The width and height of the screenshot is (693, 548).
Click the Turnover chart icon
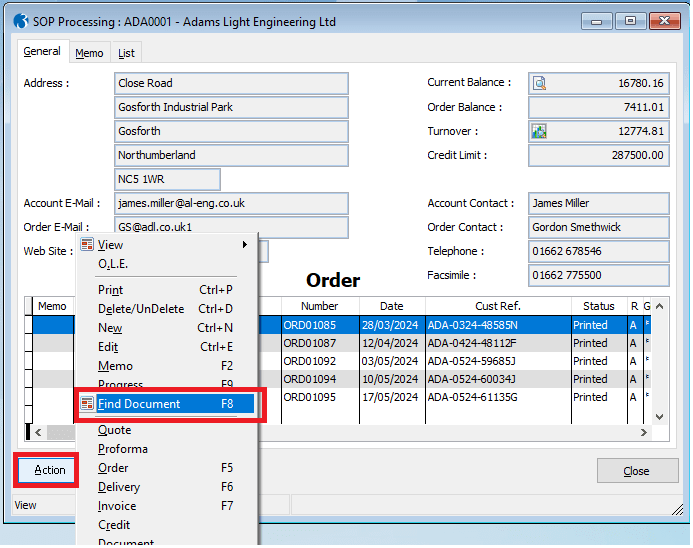tap(539, 132)
